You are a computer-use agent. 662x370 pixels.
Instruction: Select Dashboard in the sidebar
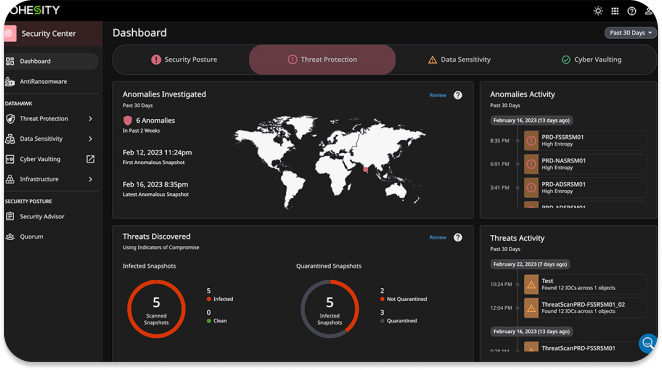coord(52,61)
